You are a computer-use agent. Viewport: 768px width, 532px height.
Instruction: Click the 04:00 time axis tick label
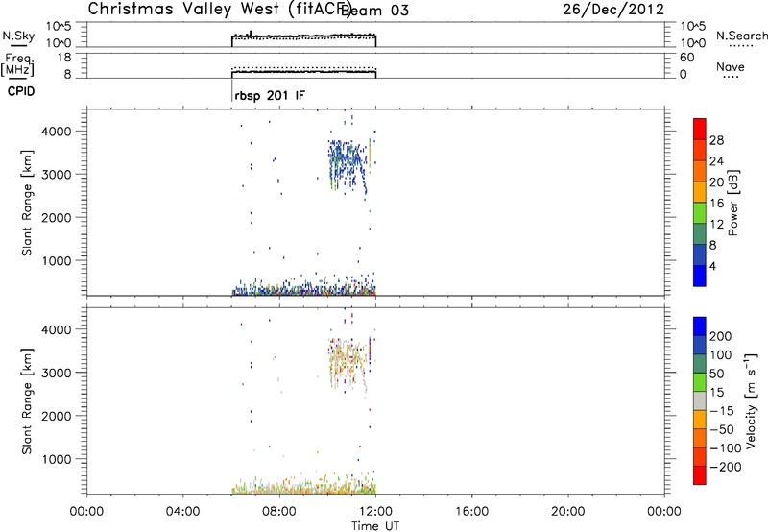point(182,512)
